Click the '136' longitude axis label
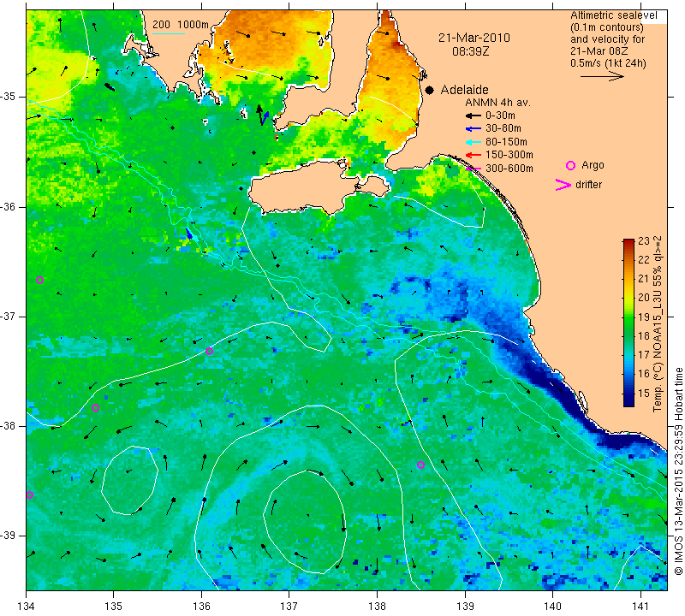 coord(201,607)
